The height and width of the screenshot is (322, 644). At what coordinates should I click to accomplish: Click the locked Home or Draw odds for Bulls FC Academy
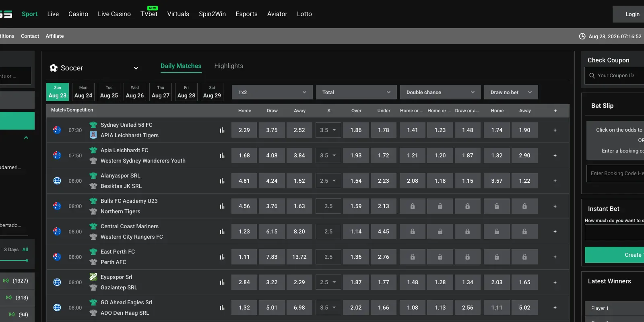(413, 206)
